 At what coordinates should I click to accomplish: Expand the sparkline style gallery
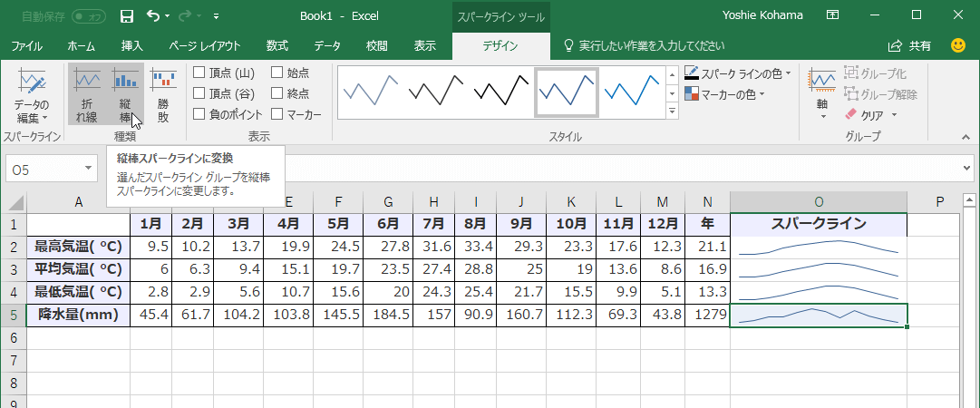(673, 112)
